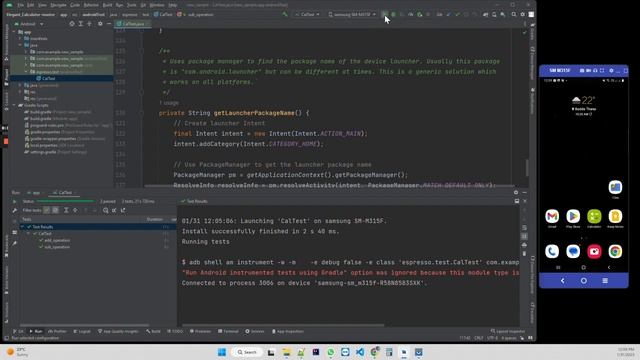Image resolution: width=640 pixels, height=360 pixels.
Task: Click the Debug bug icon in the toolbar
Action: tap(393, 14)
